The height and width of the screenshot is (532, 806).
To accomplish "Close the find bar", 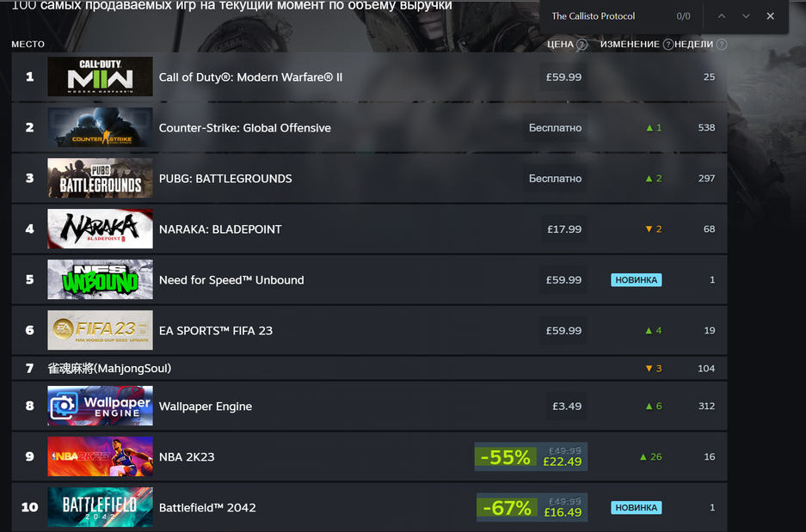I will tap(770, 16).
